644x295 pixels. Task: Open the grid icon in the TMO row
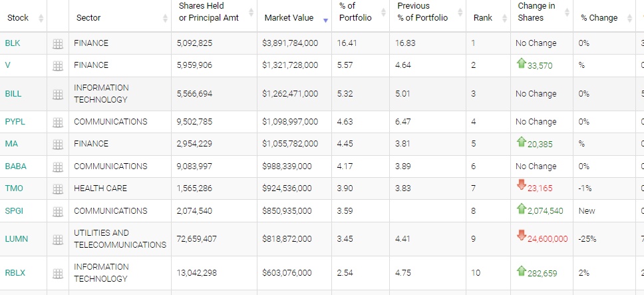(x=58, y=189)
